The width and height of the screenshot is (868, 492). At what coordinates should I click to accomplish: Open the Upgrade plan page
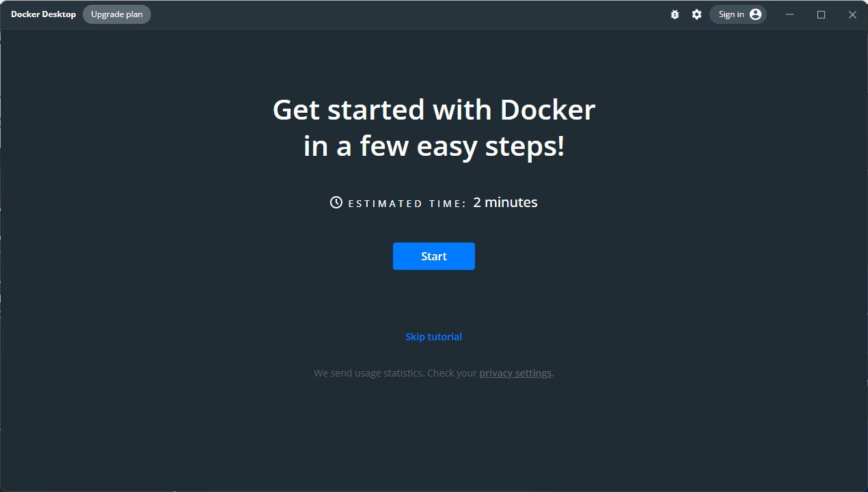(116, 14)
